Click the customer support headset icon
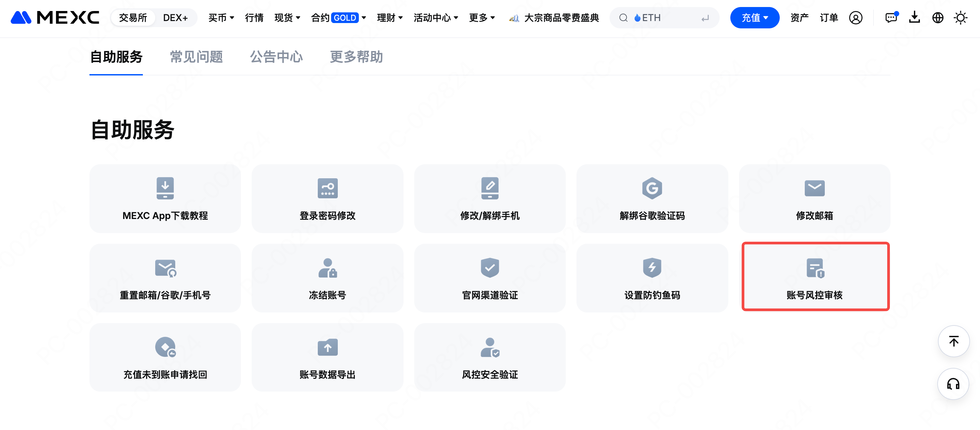The height and width of the screenshot is (430, 980). point(953,384)
